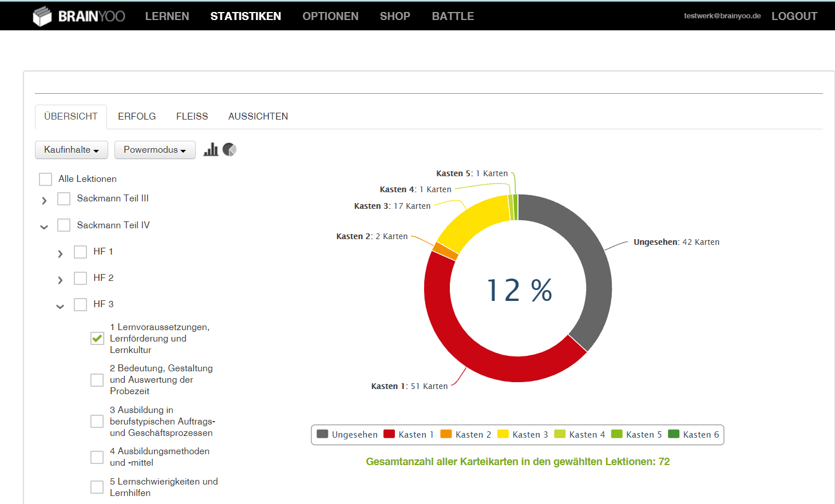Click the gray Ungesehen legend square
Screen dimensions: 835x504
(x=322, y=434)
